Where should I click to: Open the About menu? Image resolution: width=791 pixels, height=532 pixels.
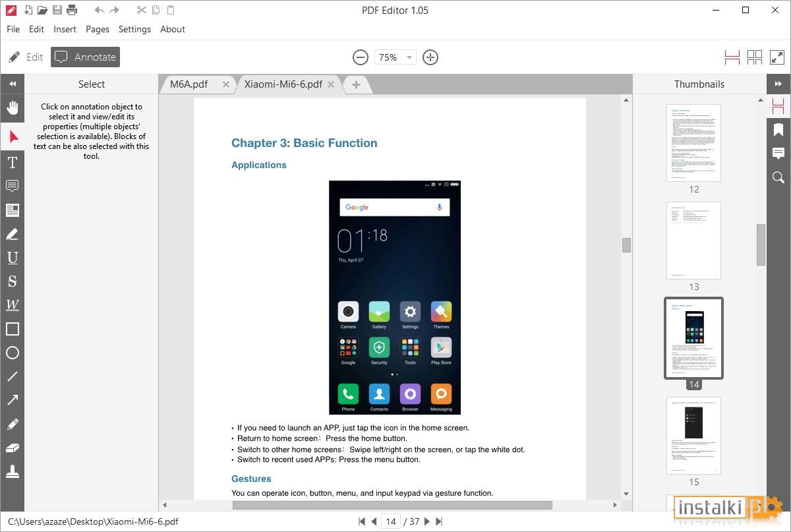[173, 29]
